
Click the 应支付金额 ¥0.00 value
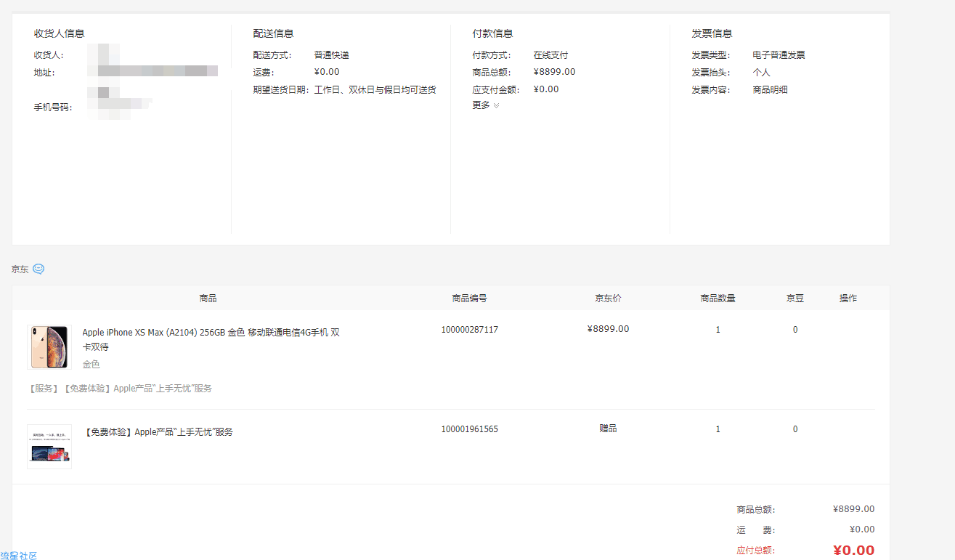pos(546,89)
